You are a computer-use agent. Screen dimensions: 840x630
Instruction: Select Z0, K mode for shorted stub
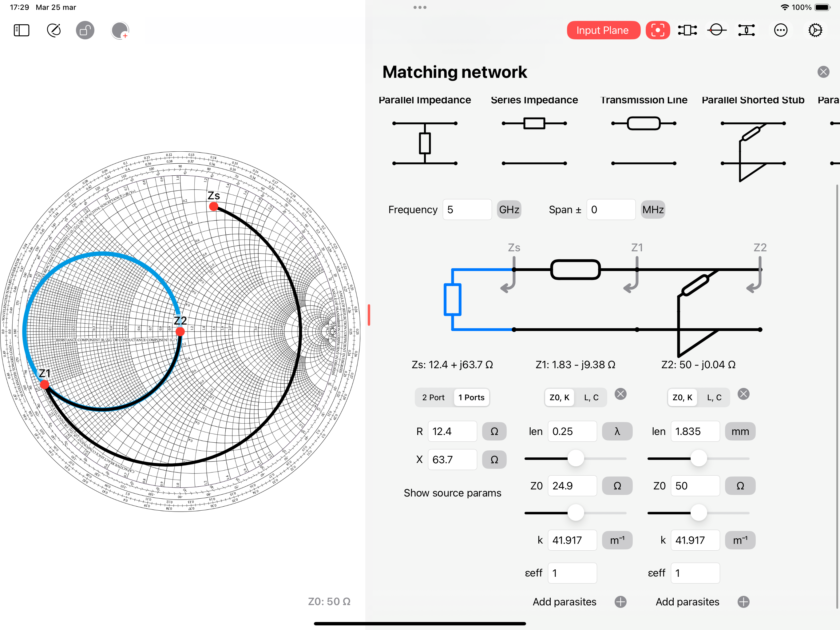682,397
